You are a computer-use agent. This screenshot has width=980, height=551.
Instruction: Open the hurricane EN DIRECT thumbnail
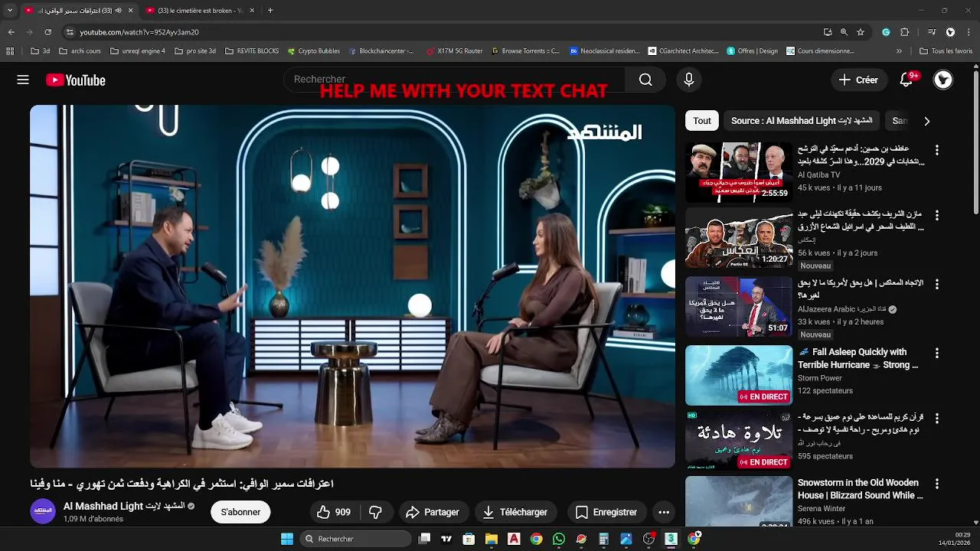coord(739,375)
